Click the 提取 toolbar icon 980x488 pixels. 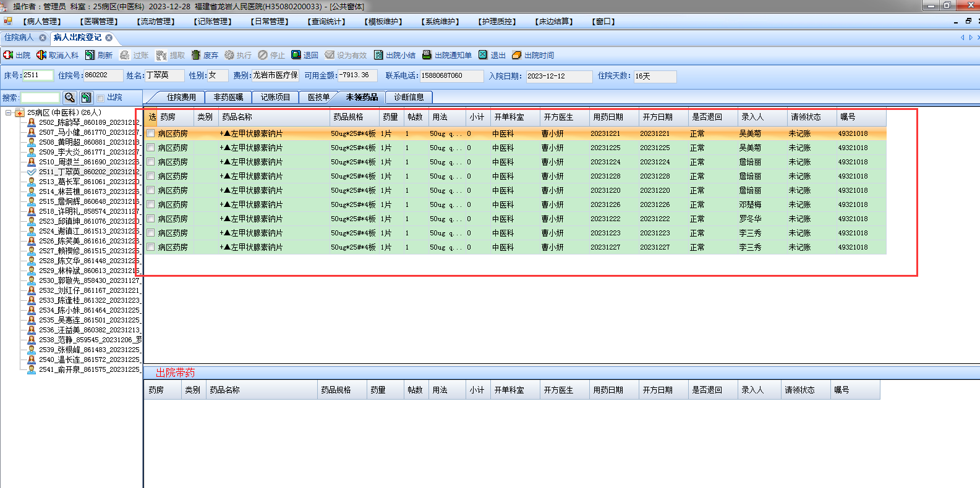[161, 55]
